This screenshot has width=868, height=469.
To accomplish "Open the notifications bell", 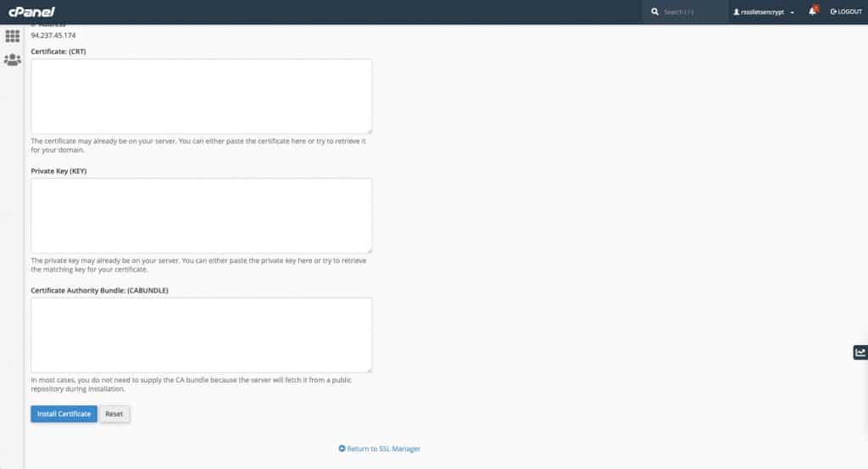I will pos(812,11).
